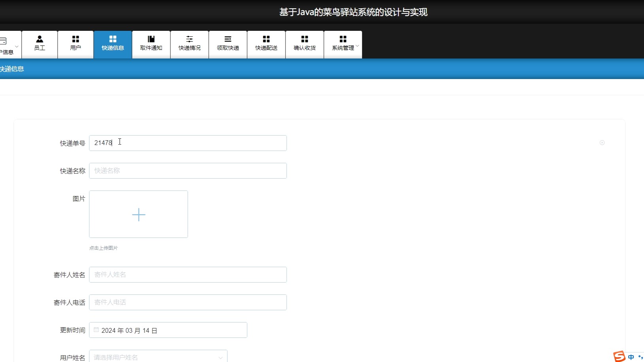Open the 领取快递 tab
The height and width of the screenshot is (362, 644).
point(228,44)
